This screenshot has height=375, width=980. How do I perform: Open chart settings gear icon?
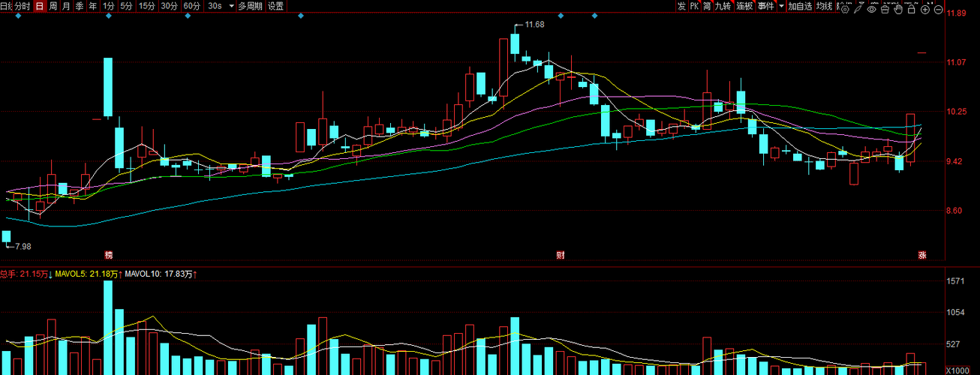(x=845, y=9)
